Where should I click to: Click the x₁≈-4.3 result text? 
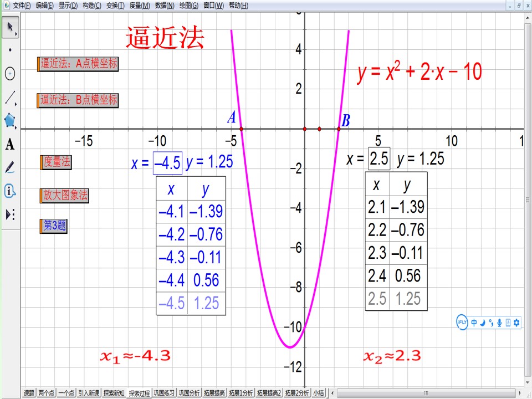pos(135,357)
